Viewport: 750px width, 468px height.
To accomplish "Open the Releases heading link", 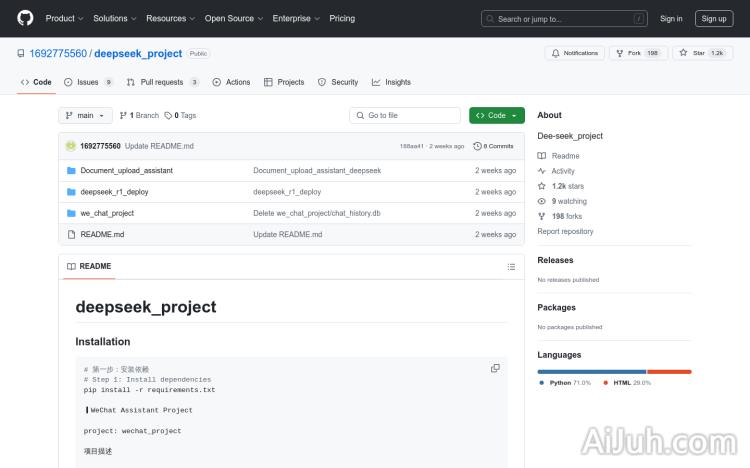I will [x=555, y=260].
